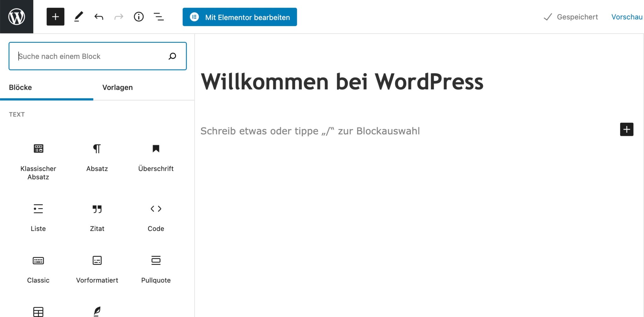Select the Blöcke tab
This screenshot has width=644, height=317.
click(x=20, y=87)
